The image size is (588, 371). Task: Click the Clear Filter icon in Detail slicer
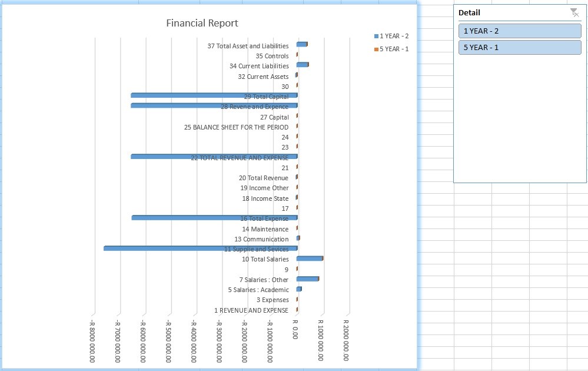[574, 13]
